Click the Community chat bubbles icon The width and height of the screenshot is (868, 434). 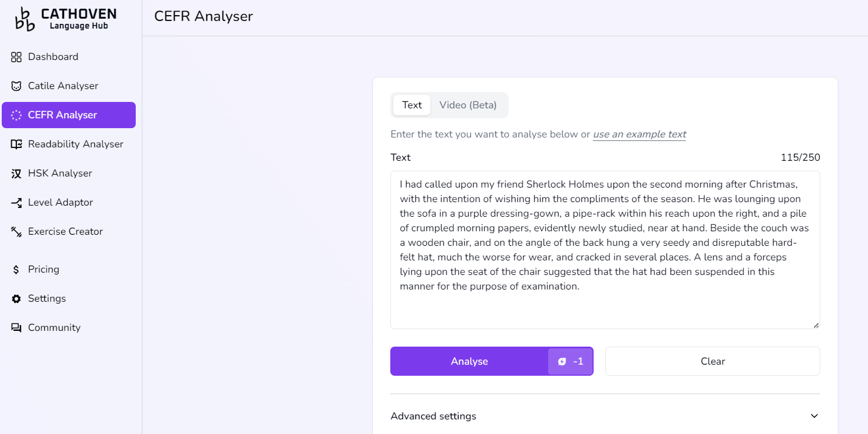[16, 328]
